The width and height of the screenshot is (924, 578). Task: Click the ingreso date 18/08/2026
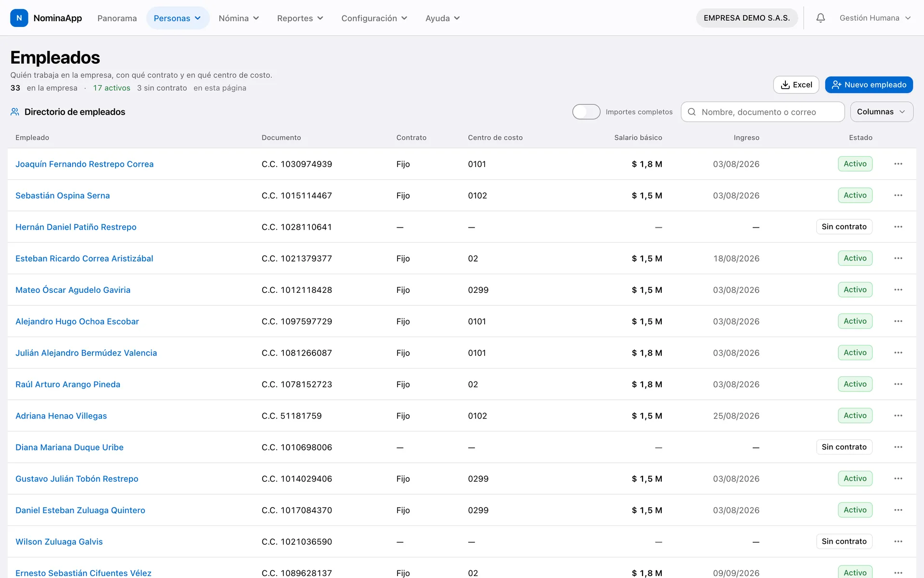(x=736, y=258)
